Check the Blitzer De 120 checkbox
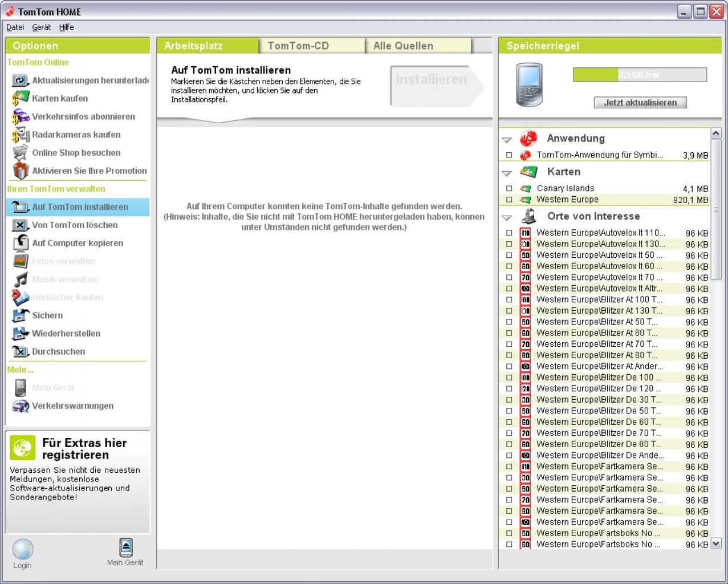 pos(509,388)
